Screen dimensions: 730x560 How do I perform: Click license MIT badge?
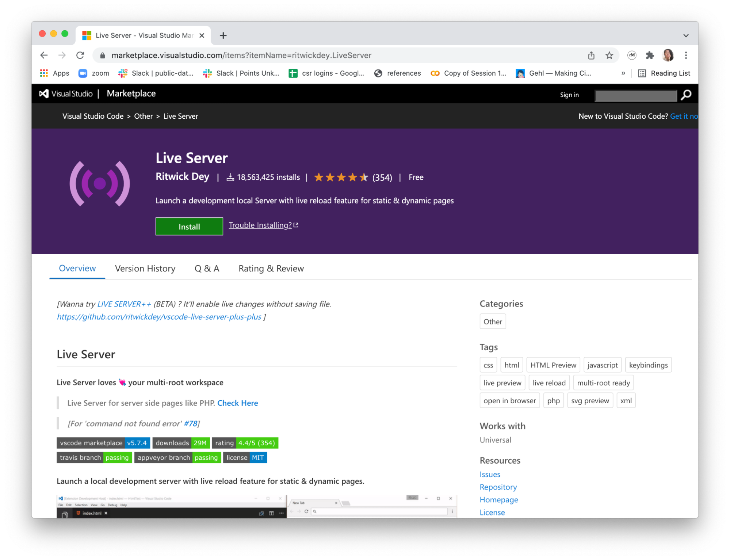[x=245, y=458]
